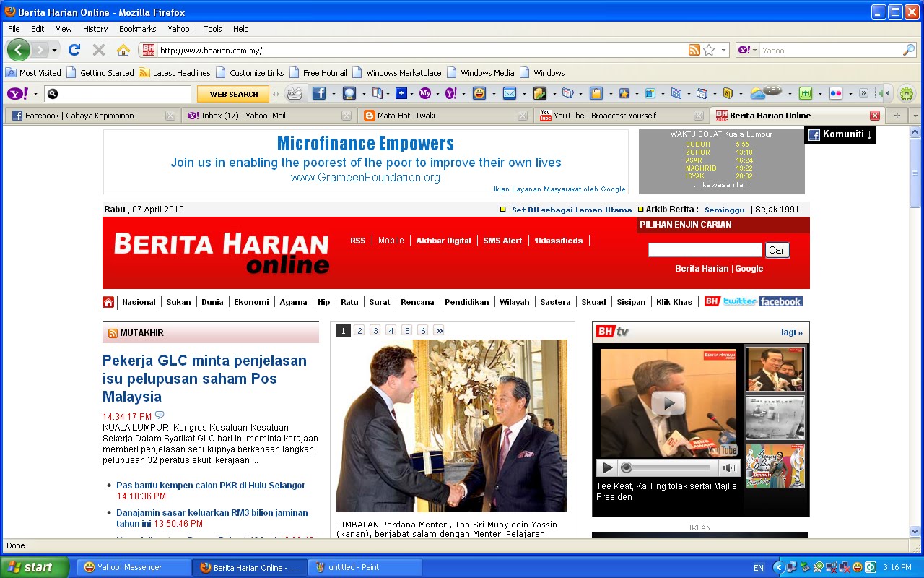Select top BHtv thumbnail of man speaking
Viewport: 924px width, 578px height.
point(775,370)
